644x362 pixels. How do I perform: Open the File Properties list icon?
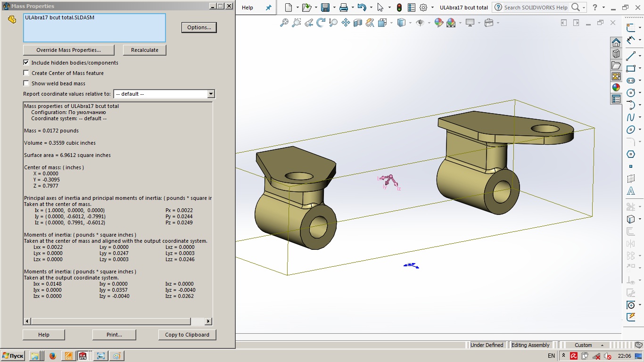[412, 8]
